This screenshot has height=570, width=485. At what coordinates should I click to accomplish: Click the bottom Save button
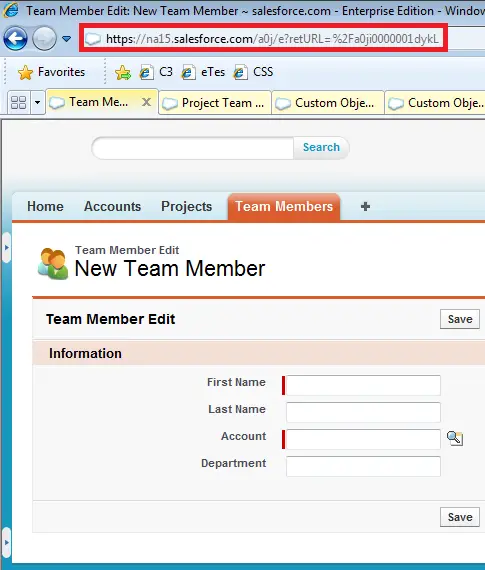460,517
